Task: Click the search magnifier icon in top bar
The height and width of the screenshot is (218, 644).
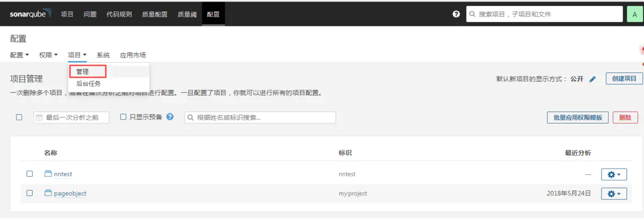Action: 472,14
